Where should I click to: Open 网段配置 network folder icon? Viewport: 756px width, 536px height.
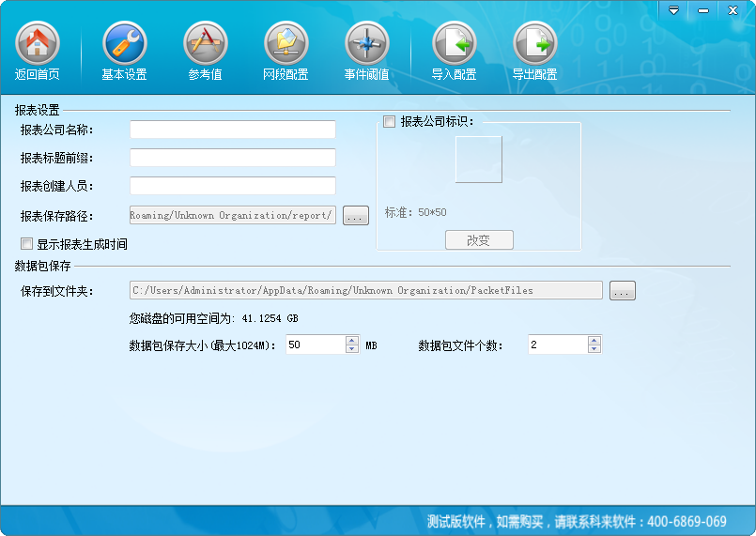(x=285, y=43)
